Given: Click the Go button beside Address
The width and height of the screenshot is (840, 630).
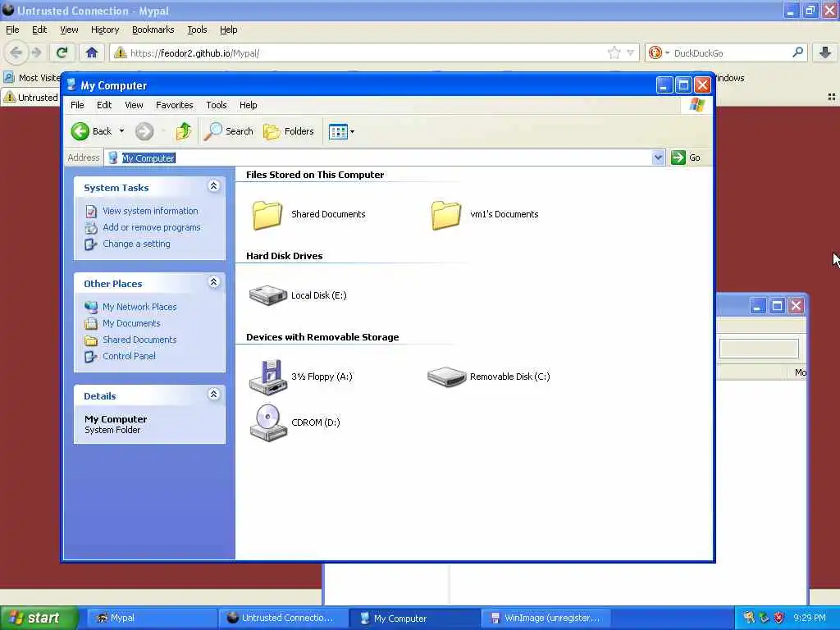Looking at the screenshot, I should coord(687,157).
